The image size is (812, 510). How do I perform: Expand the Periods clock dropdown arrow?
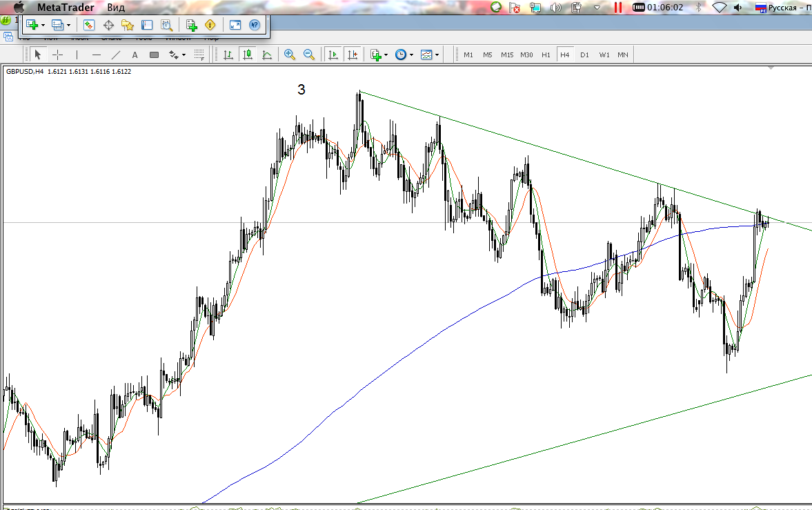coord(412,55)
